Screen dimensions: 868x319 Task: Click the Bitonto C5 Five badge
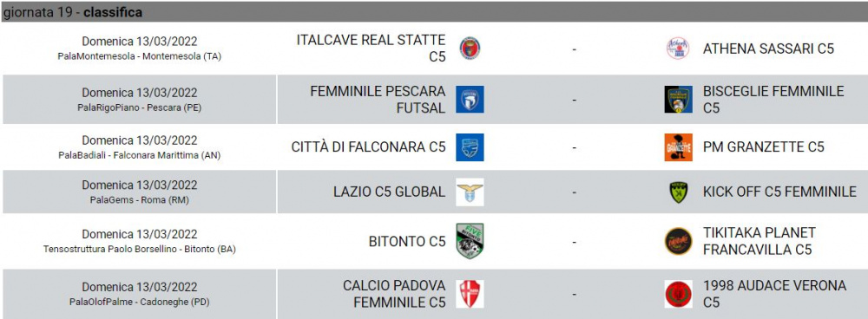(x=470, y=241)
